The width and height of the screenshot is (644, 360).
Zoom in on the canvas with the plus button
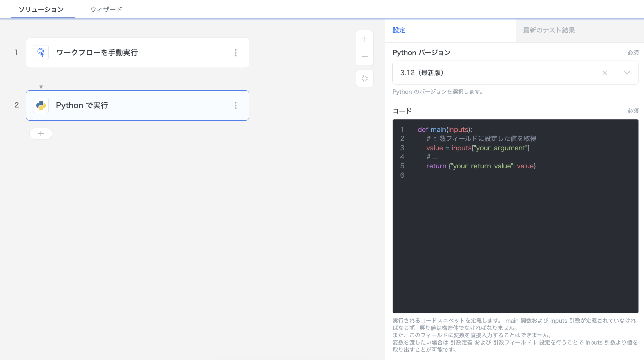364,39
